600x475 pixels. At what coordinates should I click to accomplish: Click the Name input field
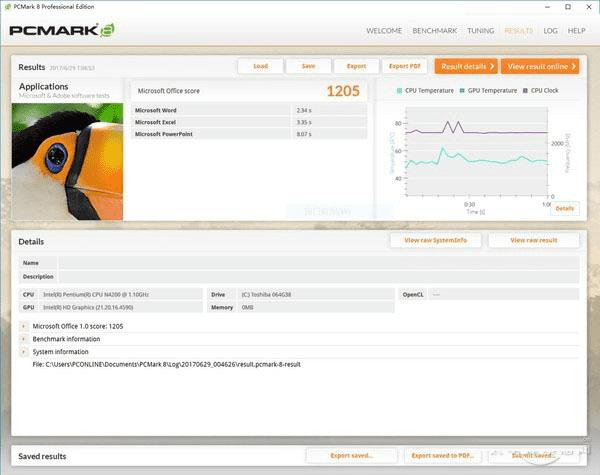pyautogui.click(x=318, y=263)
